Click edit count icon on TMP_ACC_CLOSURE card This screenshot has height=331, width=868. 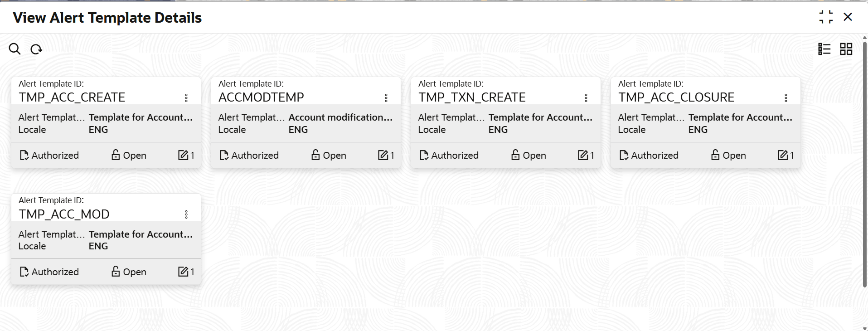[783, 155]
